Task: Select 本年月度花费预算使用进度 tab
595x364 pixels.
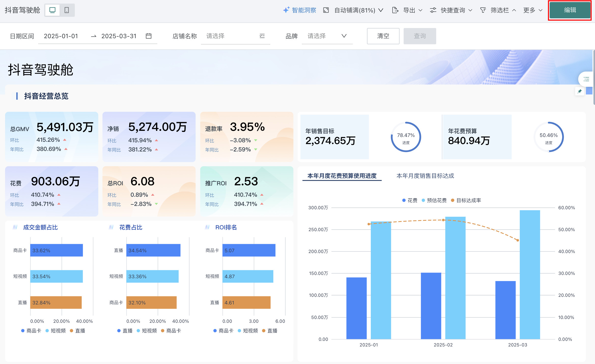Action: tap(342, 176)
